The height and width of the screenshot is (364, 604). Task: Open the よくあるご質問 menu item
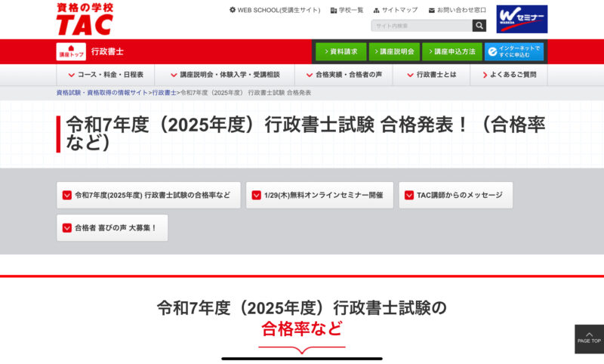508,75
